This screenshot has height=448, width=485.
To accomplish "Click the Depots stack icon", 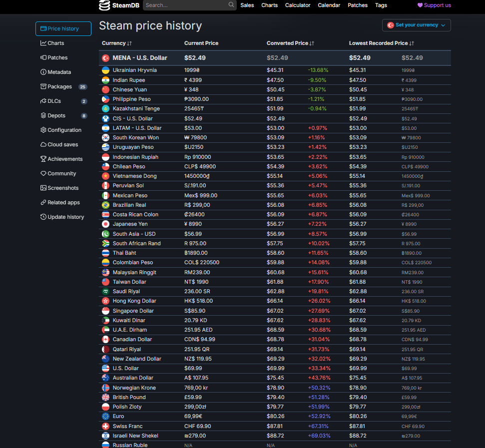I will pyautogui.click(x=43, y=115).
